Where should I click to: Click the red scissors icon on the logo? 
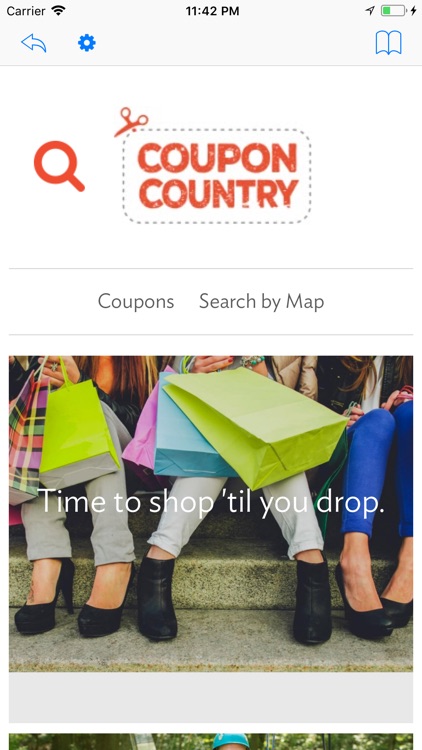point(131,121)
